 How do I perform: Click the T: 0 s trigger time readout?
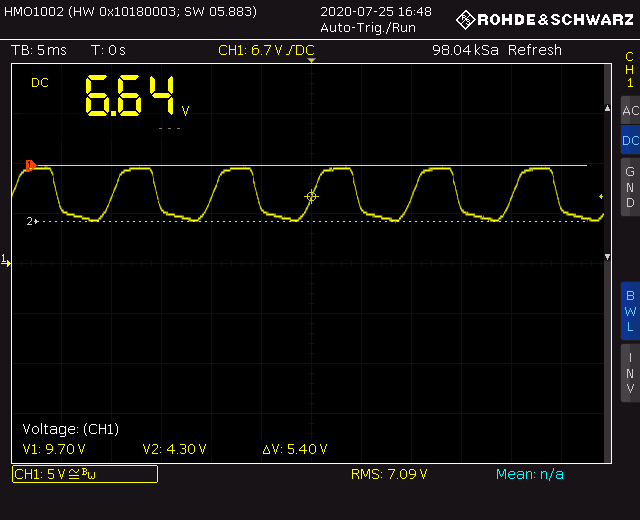coord(108,50)
